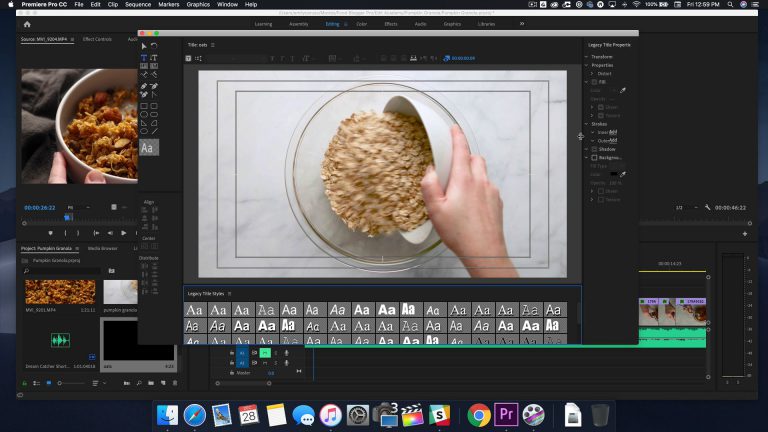
Task: Collapse the Inner Strokes row
Action: (592, 132)
